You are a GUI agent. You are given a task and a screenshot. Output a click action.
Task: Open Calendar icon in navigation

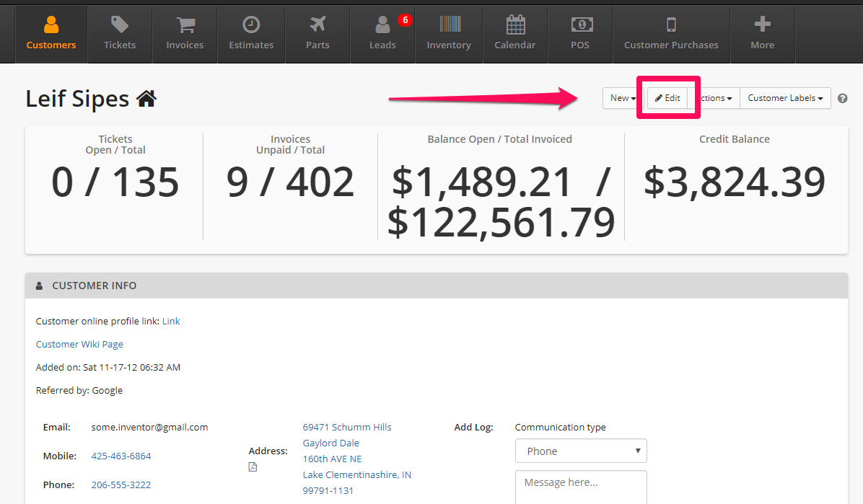pyautogui.click(x=516, y=25)
